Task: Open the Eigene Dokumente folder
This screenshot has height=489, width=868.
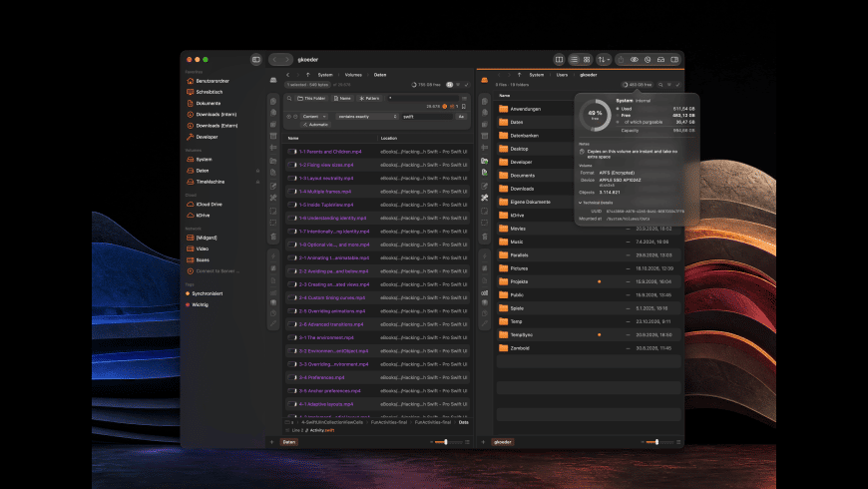Action: [x=530, y=203]
